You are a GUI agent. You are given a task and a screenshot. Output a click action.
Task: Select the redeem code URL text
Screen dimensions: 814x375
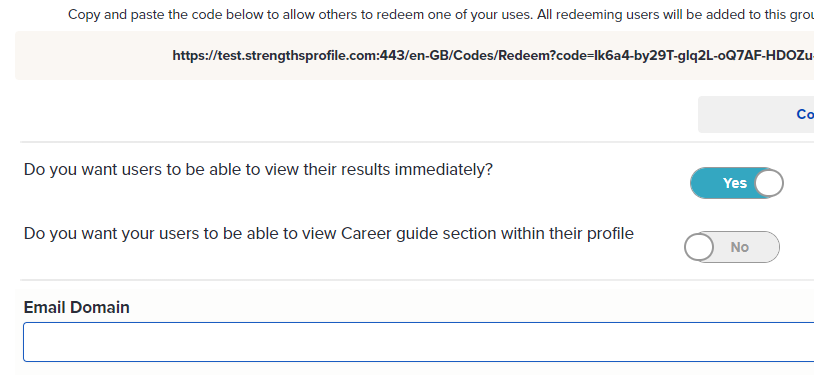493,56
